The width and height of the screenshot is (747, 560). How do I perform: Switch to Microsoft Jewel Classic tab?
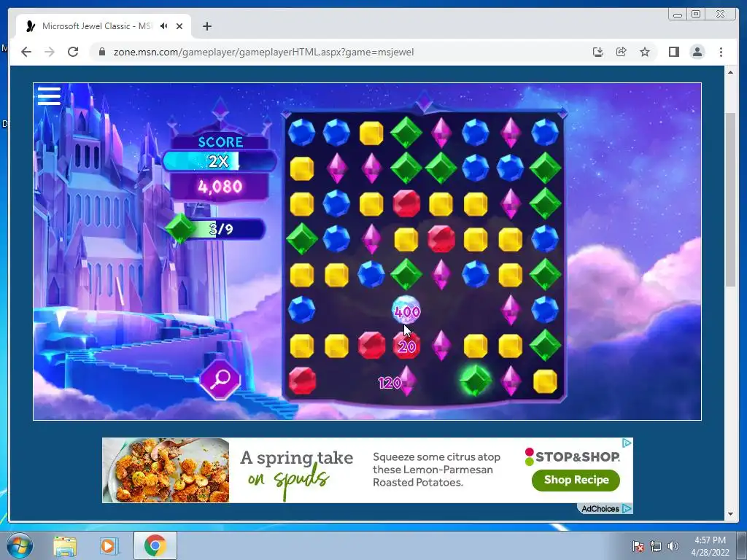pyautogui.click(x=104, y=26)
